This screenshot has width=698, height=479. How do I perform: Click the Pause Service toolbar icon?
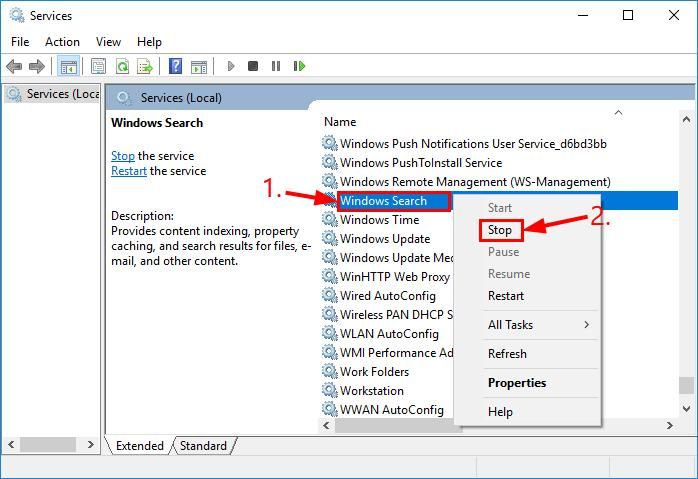276,66
